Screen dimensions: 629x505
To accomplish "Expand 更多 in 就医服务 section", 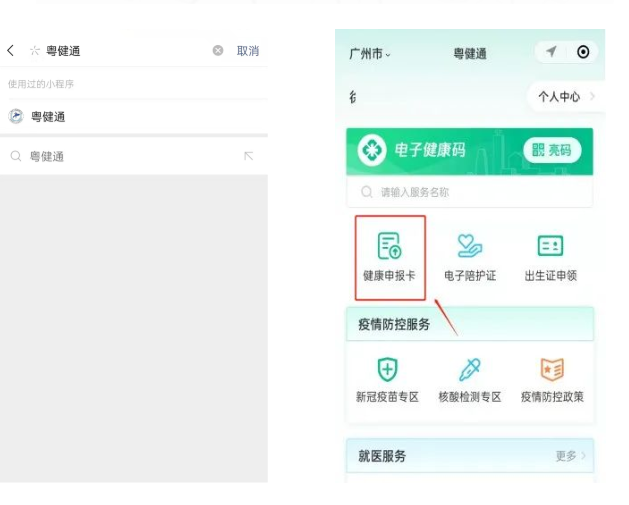I will coord(570,456).
